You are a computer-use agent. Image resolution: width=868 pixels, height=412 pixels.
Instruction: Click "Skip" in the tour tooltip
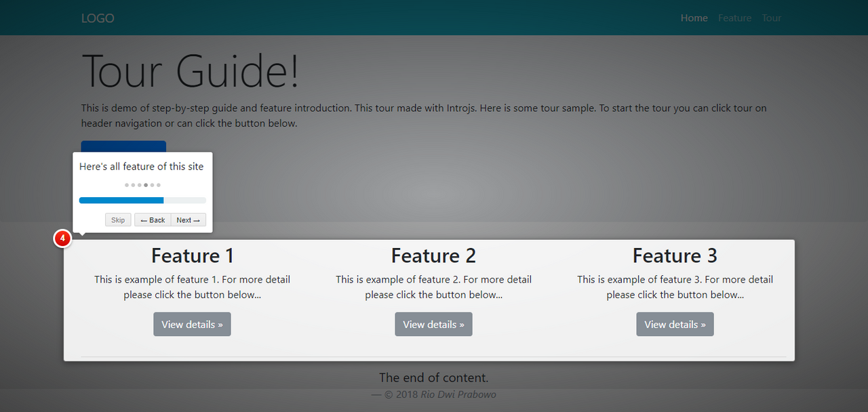118,220
